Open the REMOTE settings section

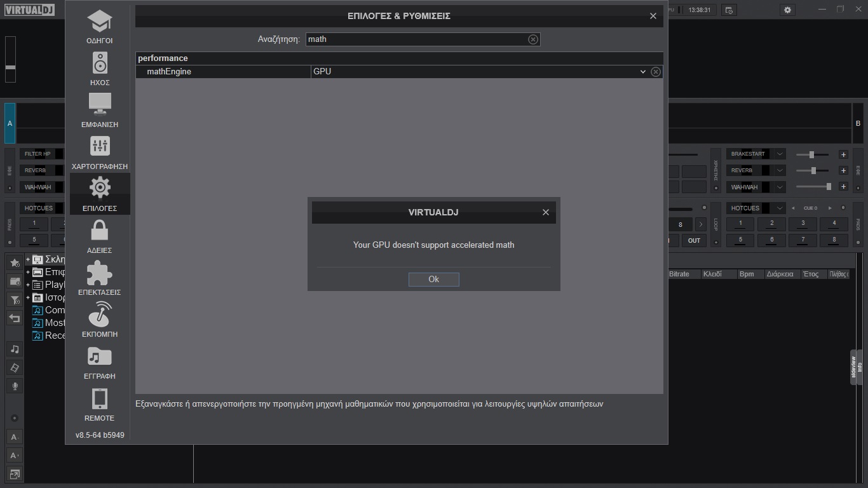(x=100, y=403)
